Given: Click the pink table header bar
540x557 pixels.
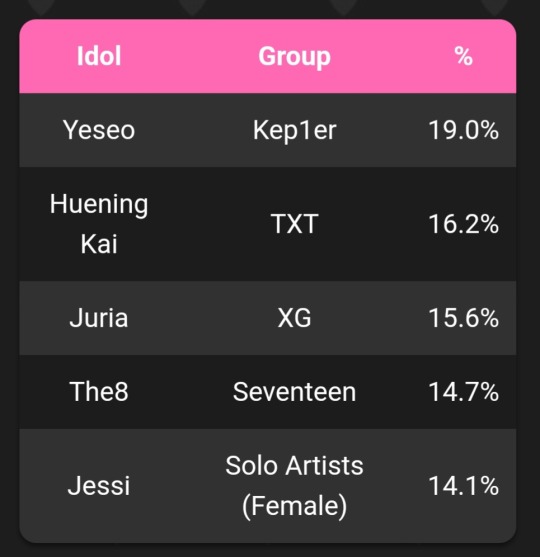Looking at the screenshot, I should click(x=268, y=56).
